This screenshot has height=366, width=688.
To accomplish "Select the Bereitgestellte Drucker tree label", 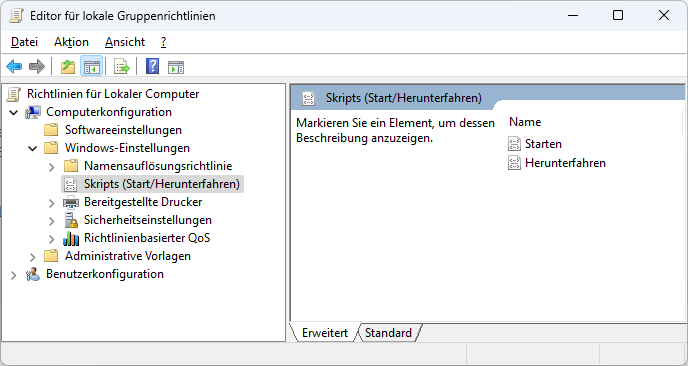I will pyautogui.click(x=143, y=202).
